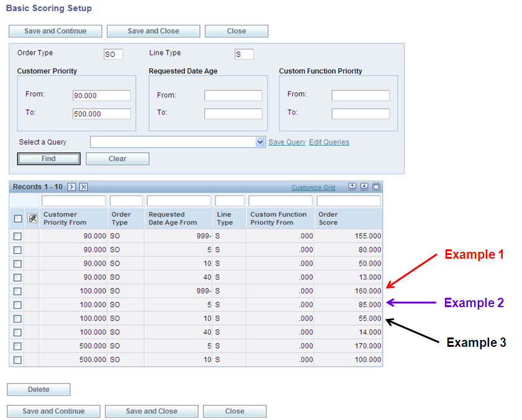Screen dimensions: 522x420
Task: Click the Customer Priority From column filter box
Action: coord(74,201)
